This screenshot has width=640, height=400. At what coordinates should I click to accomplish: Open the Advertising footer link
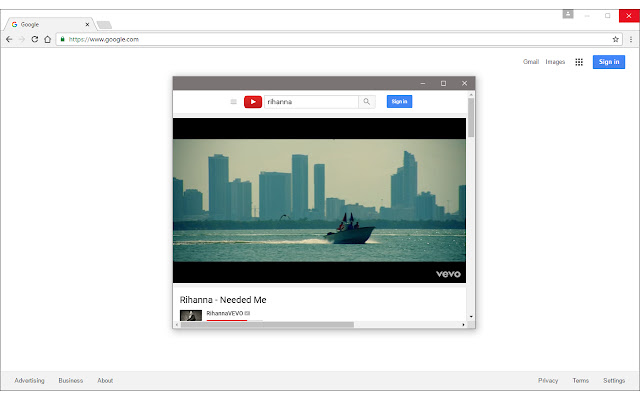point(29,380)
